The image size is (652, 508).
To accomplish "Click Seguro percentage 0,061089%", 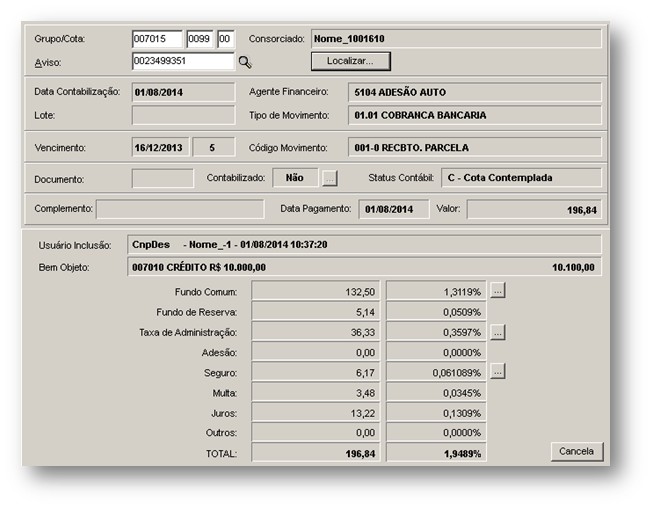I will (x=436, y=372).
